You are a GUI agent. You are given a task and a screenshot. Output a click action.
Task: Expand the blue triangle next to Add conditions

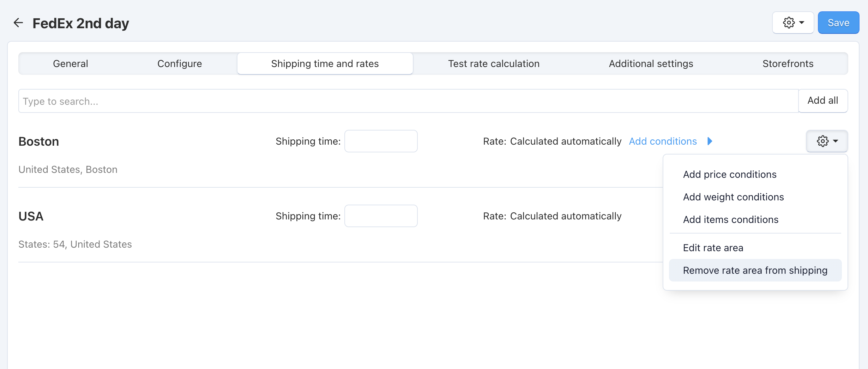click(710, 141)
